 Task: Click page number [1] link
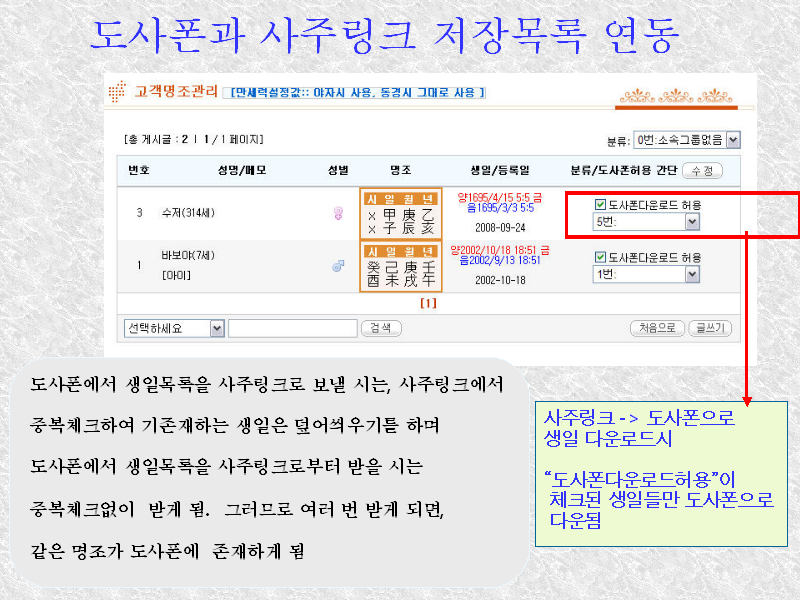(x=428, y=303)
